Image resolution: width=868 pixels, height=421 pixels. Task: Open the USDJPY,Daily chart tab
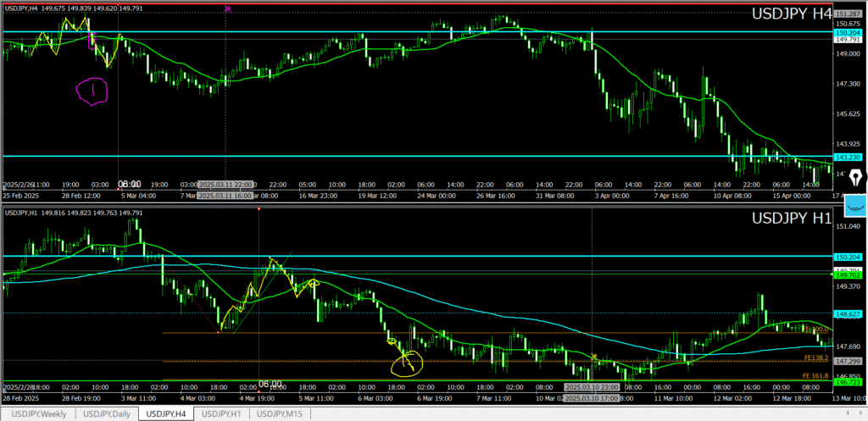click(x=108, y=413)
